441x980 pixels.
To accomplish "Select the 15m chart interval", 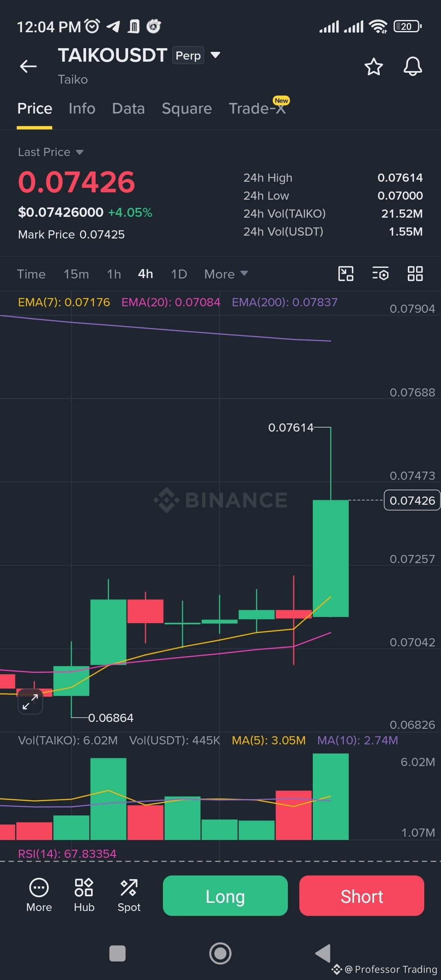I will click(x=76, y=274).
